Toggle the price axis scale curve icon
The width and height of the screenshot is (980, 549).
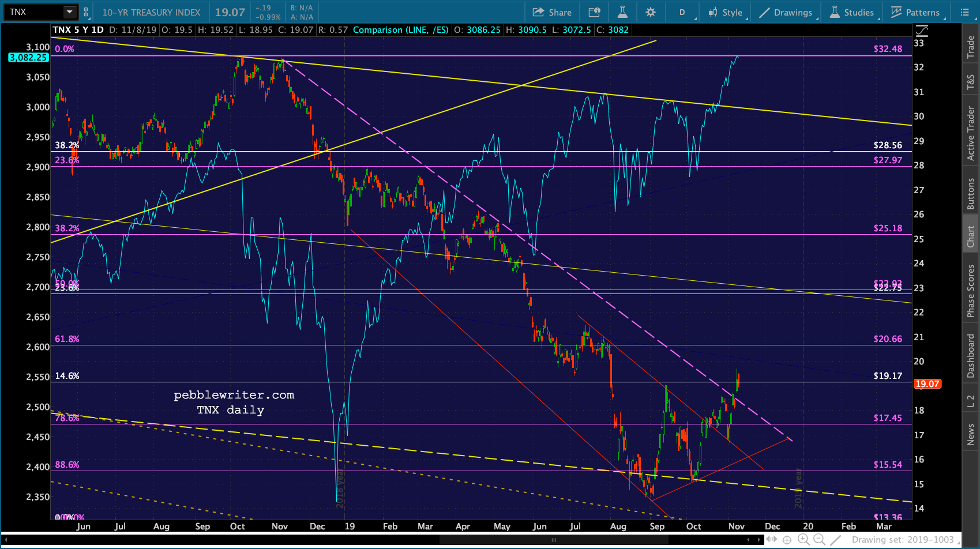pyautogui.click(x=922, y=31)
